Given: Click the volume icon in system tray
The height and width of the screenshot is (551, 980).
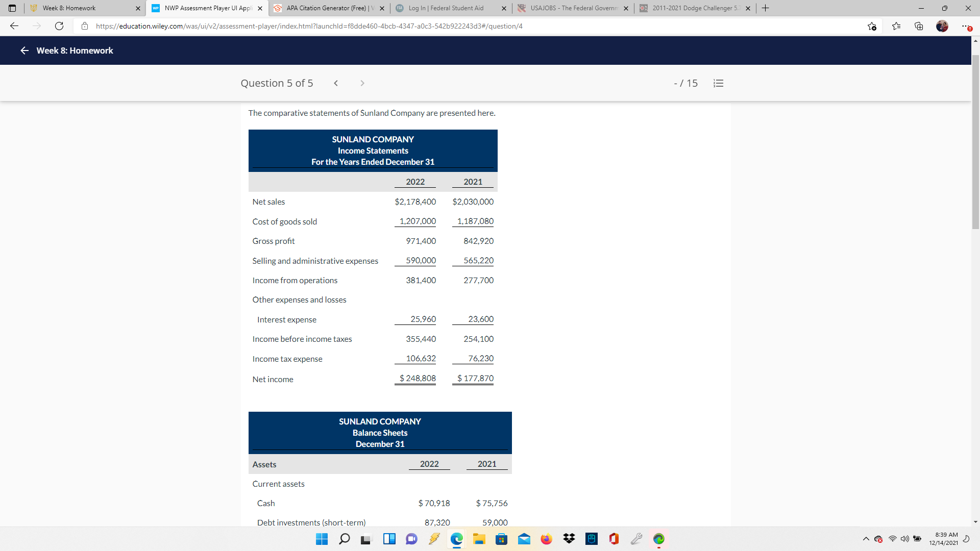Looking at the screenshot, I should pyautogui.click(x=905, y=539).
